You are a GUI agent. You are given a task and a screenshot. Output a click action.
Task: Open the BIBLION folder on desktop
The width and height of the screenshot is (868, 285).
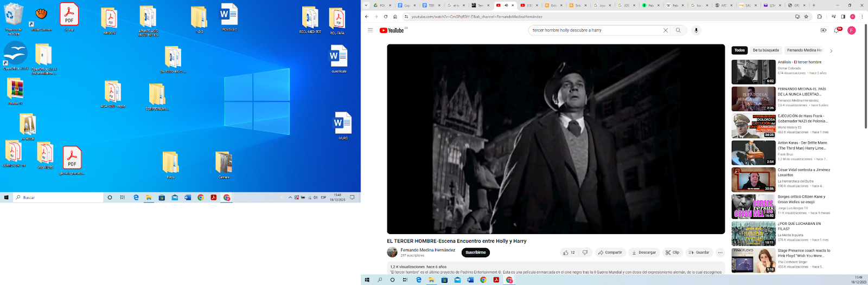click(x=109, y=21)
